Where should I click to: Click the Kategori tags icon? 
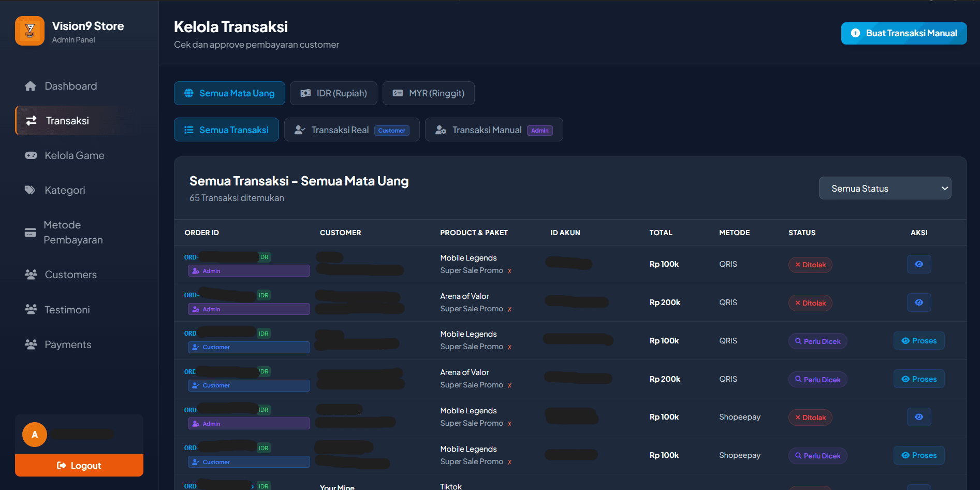[30, 190]
